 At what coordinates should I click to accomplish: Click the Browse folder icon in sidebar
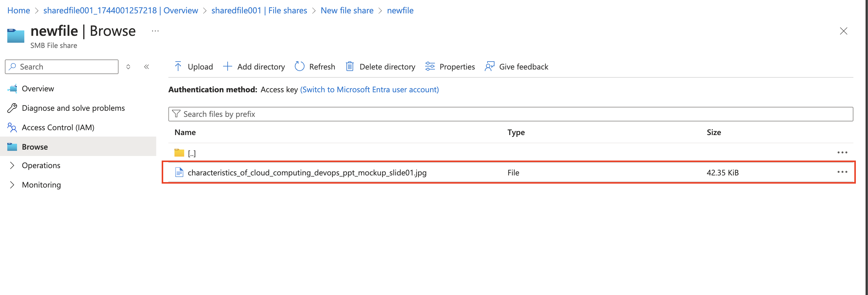tap(12, 147)
